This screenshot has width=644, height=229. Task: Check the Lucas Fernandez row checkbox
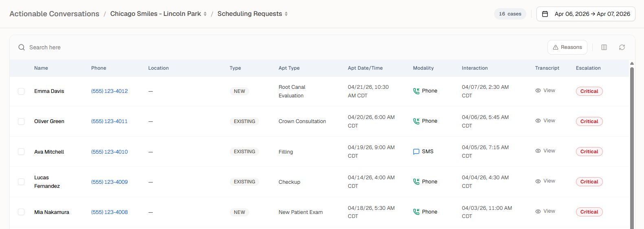(x=21, y=182)
